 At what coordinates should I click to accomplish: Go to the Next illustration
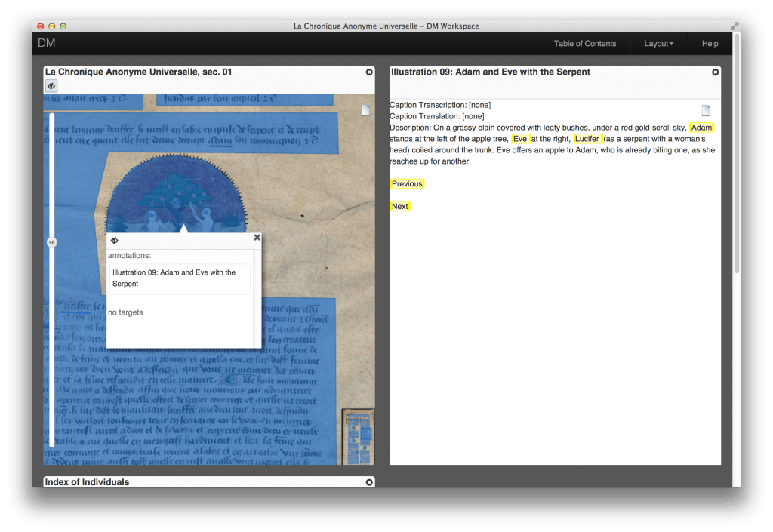[400, 207]
